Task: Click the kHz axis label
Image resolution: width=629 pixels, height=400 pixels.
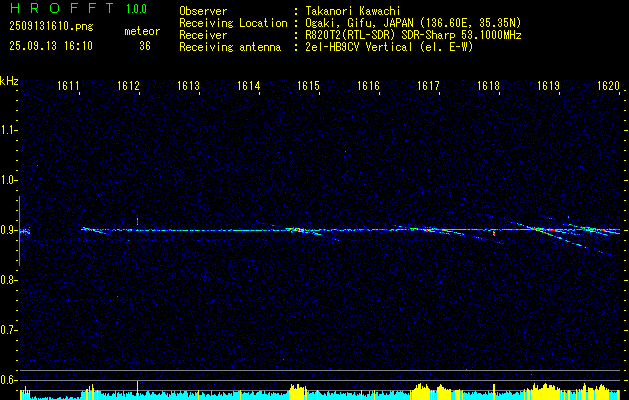Action: [x=9, y=81]
